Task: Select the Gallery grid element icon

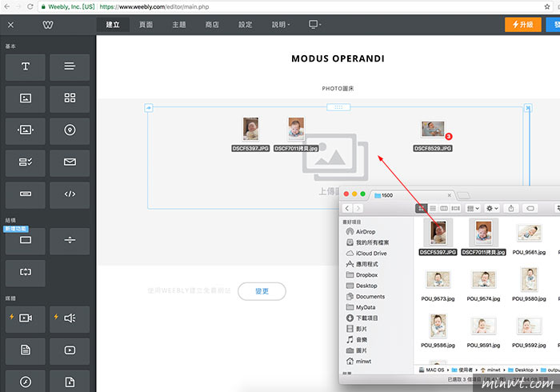Action: [70, 98]
